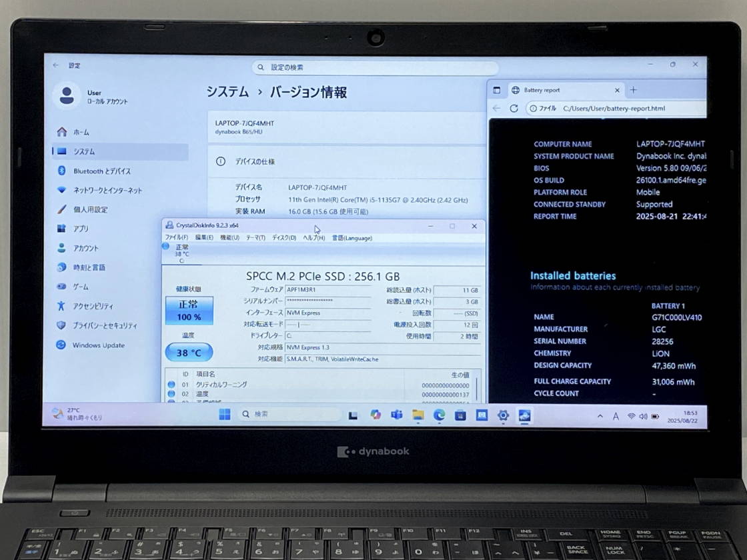Select the システム item in Settings sidebar

tap(121, 151)
